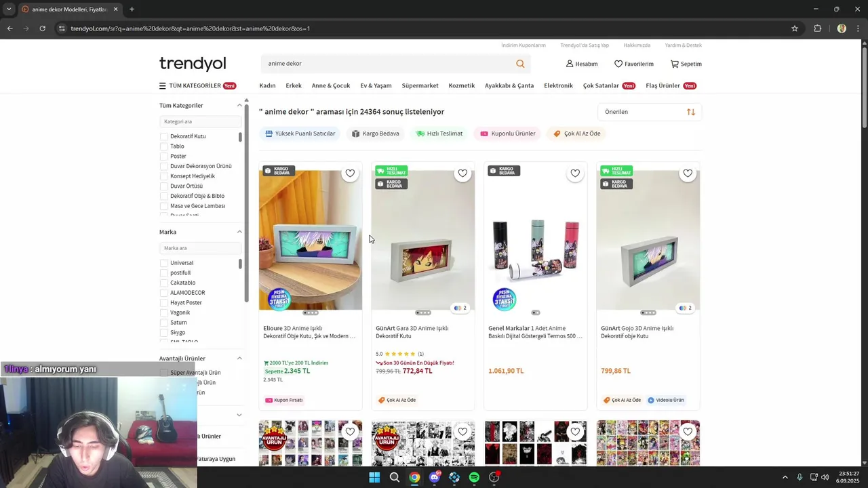The height and width of the screenshot is (488, 868).
Task: Filter by Kargo Bedava
Action: point(375,134)
